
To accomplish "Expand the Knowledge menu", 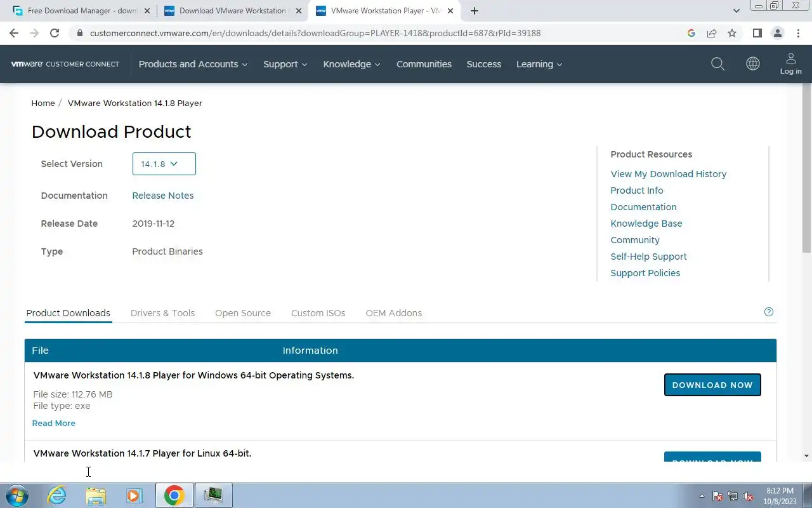I will click(x=351, y=64).
